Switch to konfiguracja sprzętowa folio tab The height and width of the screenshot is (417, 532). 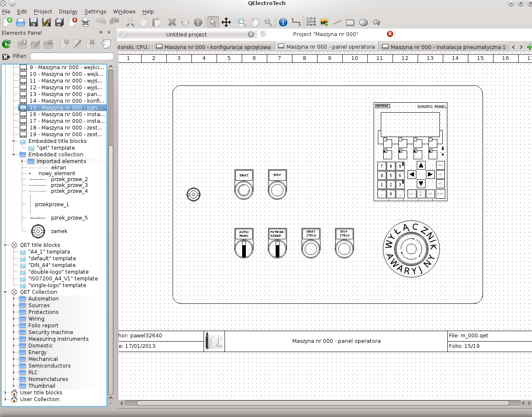coord(213,47)
